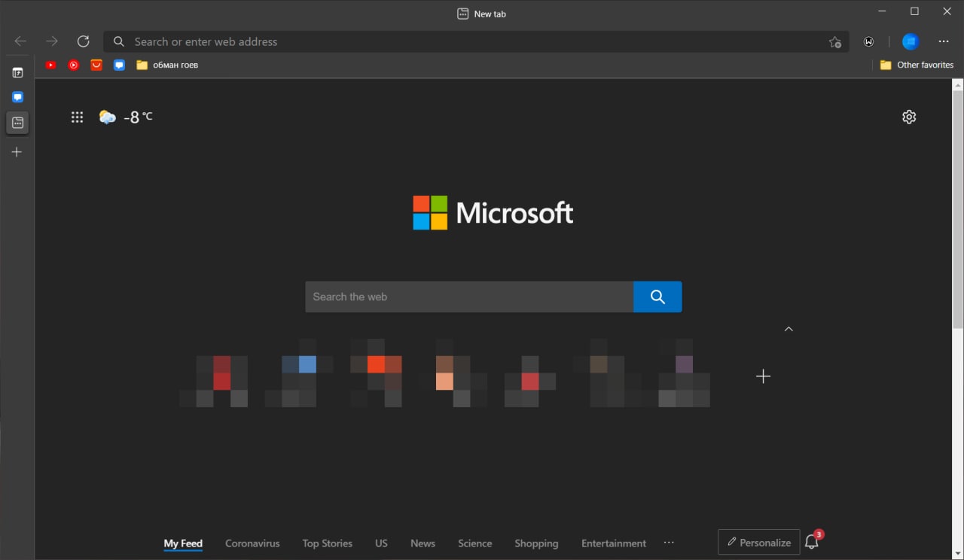The width and height of the screenshot is (964, 560).
Task: Switch to the Shopping feed tab
Action: pos(536,543)
